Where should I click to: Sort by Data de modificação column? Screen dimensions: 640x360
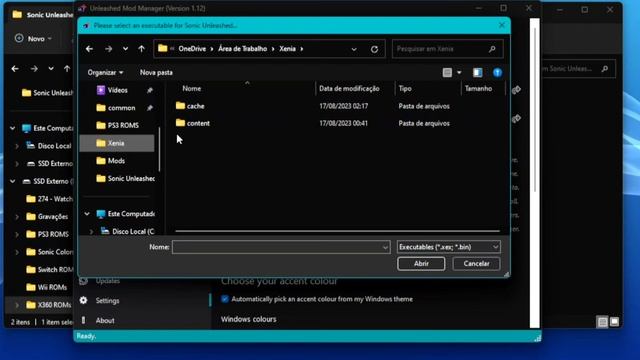(x=349, y=88)
